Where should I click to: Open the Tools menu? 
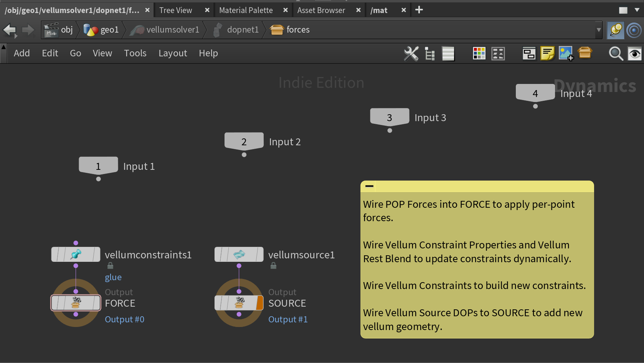coord(135,53)
